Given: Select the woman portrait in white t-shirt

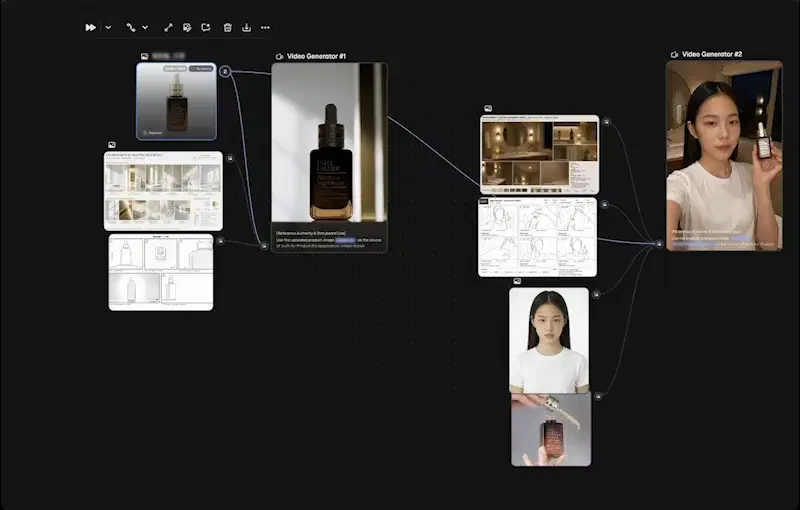Looking at the screenshot, I should (x=549, y=340).
